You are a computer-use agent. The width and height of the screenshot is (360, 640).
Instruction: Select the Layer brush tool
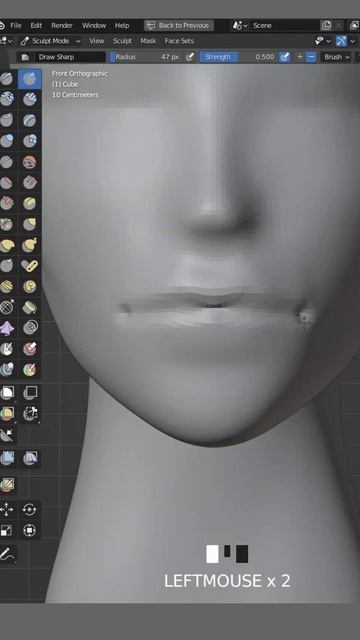click(29, 120)
